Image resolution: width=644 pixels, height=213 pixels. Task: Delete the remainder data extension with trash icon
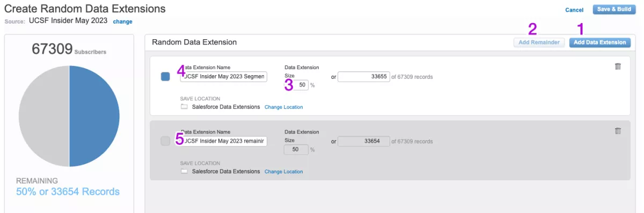pos(618,131)
